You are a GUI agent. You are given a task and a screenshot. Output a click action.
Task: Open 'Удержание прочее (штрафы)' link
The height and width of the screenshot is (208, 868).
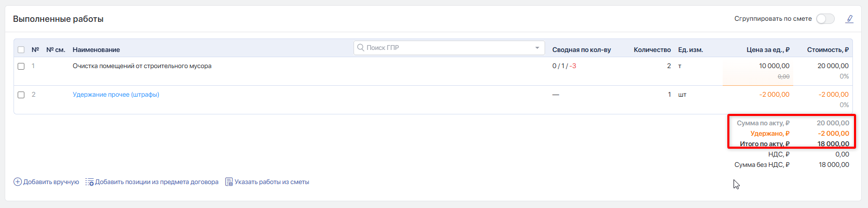[x=116, y=95]
